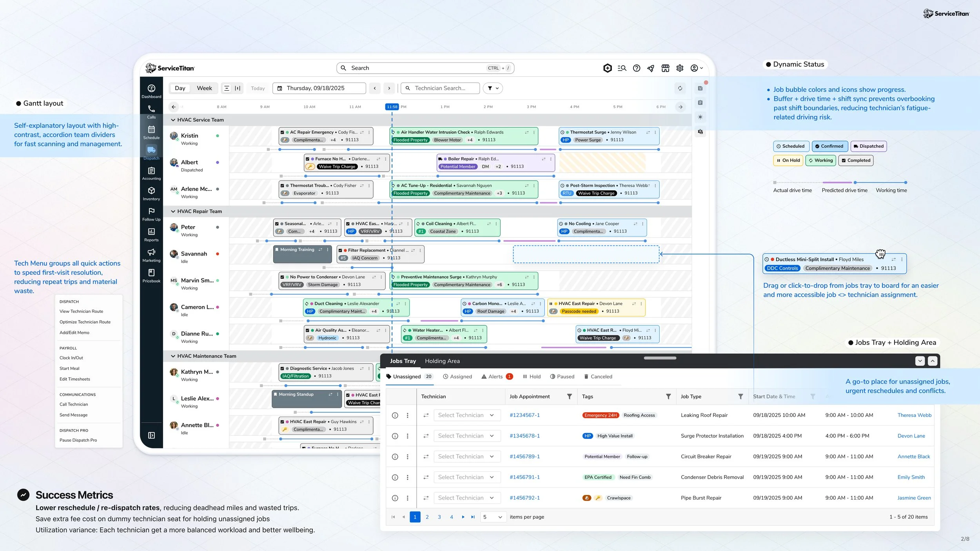980x551 pixels.
Task: Switch the board to Week view
Action: (204, 88)
